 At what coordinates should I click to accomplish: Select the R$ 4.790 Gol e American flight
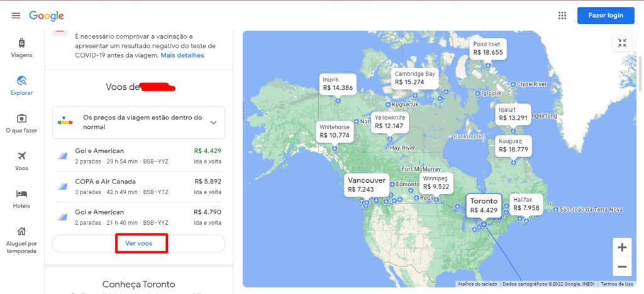point(139,217)
